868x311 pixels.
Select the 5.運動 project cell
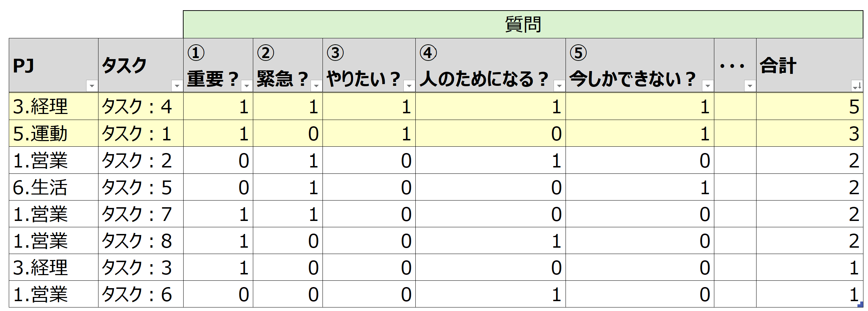pyautogui.click(x=53, y=134)
